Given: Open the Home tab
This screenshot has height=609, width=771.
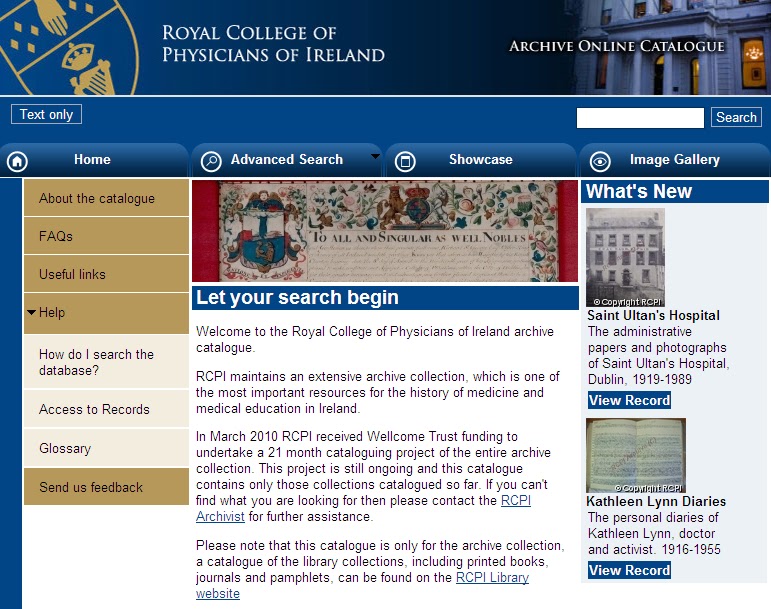Looking at the screenshot, I should [94, 160].
